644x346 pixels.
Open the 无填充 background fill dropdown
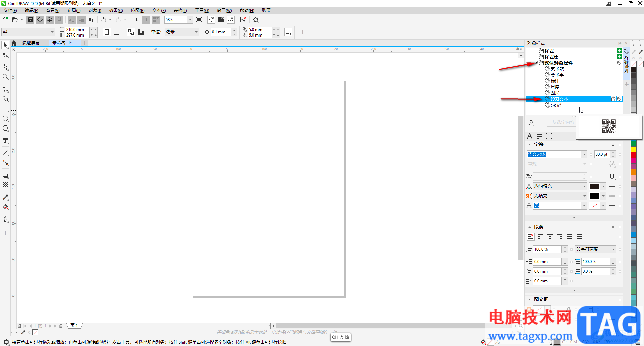tap(584, 196)
